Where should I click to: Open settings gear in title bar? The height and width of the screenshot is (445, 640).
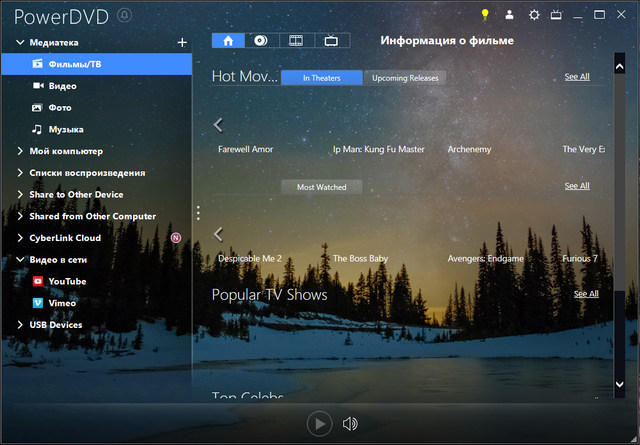(x=534, y=15)
